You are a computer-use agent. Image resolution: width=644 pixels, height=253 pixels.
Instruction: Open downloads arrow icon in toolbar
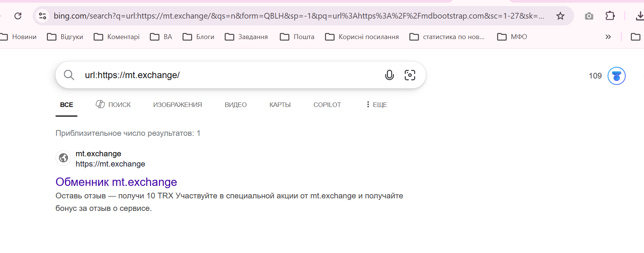[x=639, y=16]
